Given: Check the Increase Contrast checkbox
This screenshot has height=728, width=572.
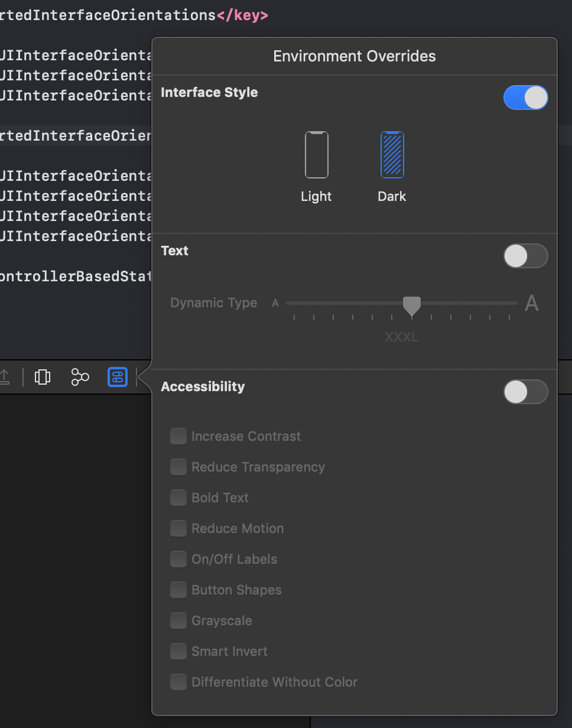Looking at the screenshot, I should click(178, 436).
